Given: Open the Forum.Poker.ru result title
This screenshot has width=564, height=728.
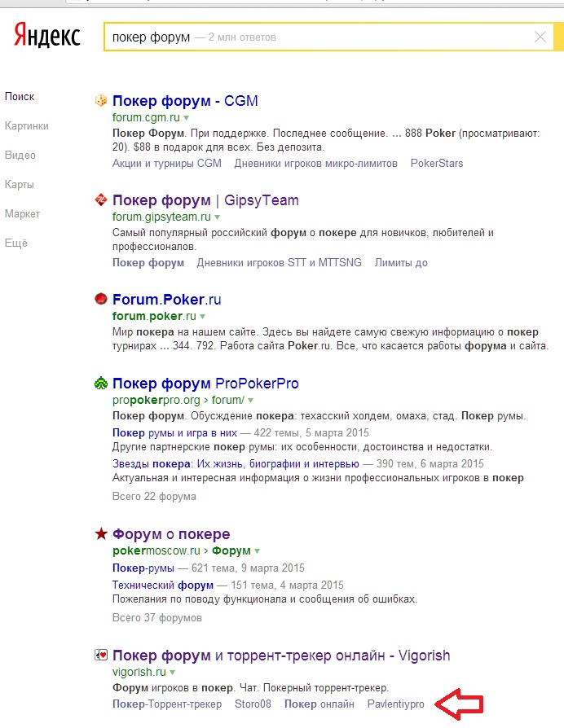Looking at the screenshot, I should point(167,300).
